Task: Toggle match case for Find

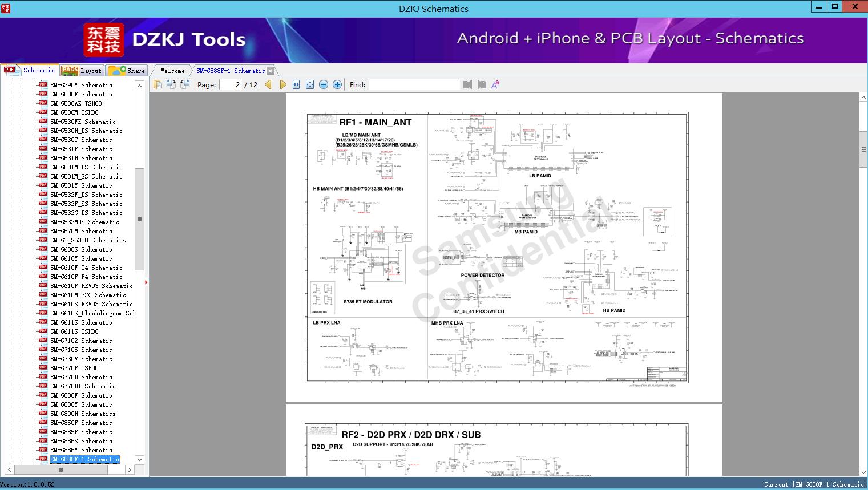Action: click(495, 84)
